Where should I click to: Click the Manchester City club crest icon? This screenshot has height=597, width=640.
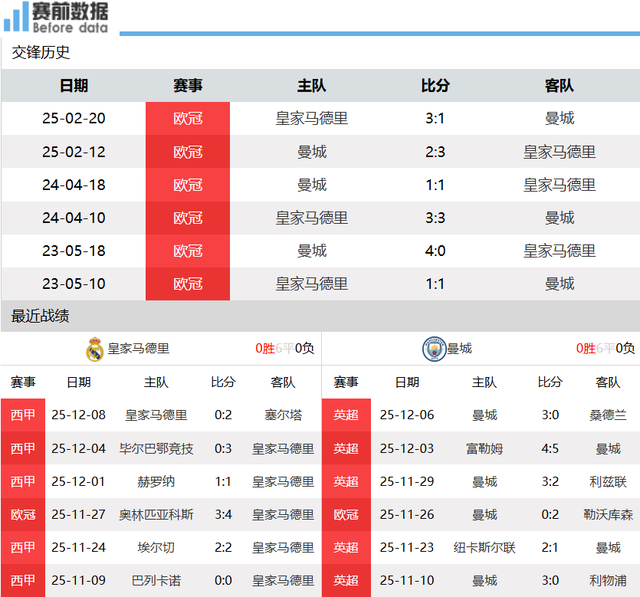coord(434,349)
